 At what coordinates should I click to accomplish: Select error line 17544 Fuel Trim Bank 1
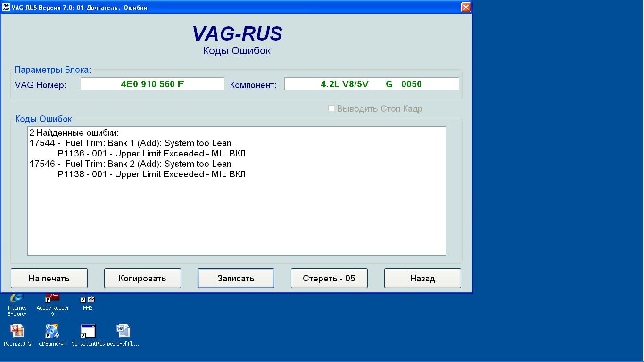(x=131, y=143)
